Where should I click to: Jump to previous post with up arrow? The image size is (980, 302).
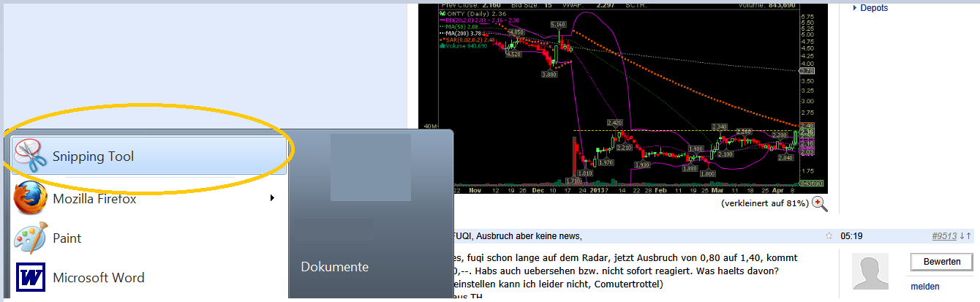pyautogui.click(x=968, y=235)
